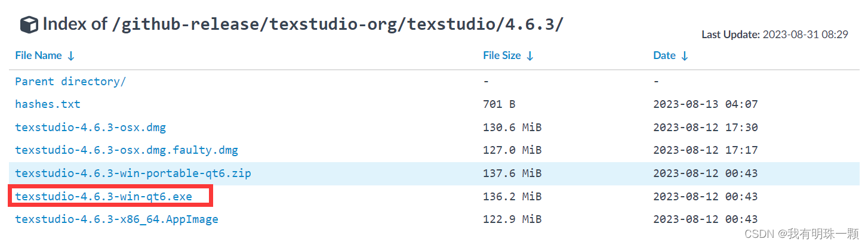Viewport: 868px width, 245px height.
Task: Select the 701 B file size
Action: [499, 104]
